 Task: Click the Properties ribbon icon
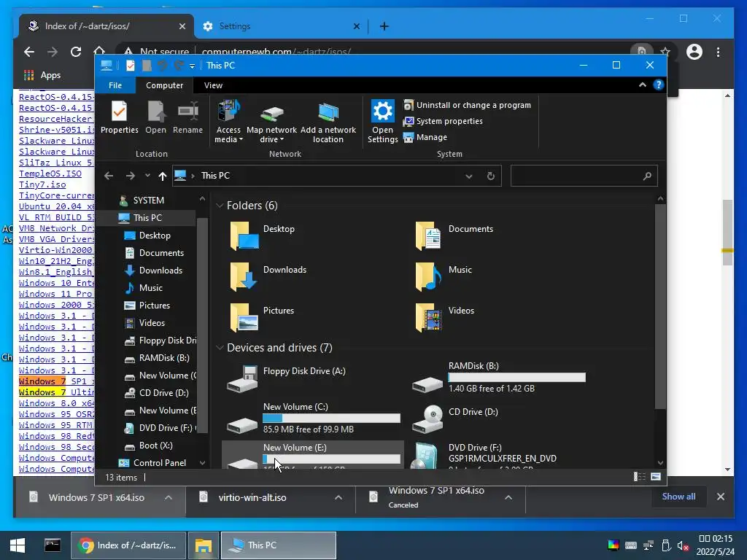119,117
